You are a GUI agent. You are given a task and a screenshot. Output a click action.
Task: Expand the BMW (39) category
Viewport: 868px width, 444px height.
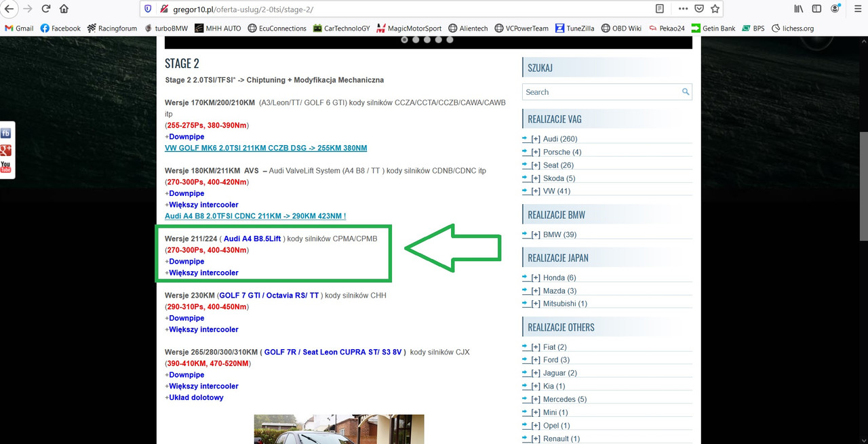click(x=536, y=235)
